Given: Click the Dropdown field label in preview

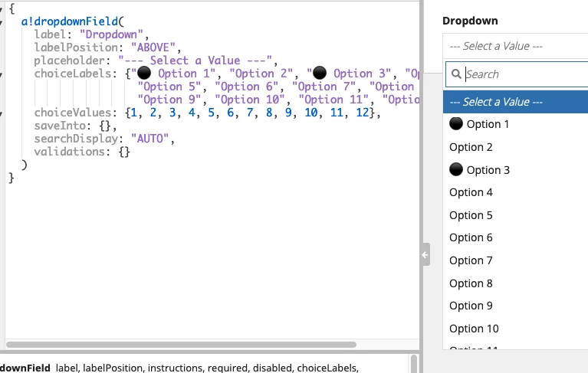Looking at the screenshot, I should point(470,21).
